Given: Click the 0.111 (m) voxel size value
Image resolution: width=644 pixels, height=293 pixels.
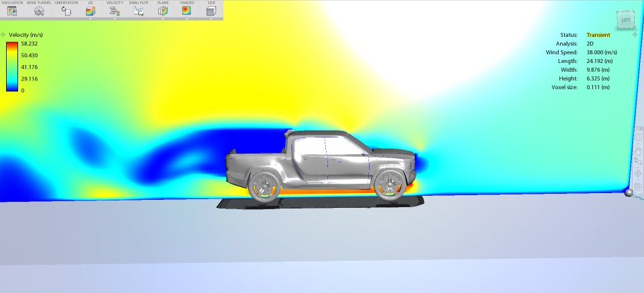Looking at the screenshot, I should [x=598, y=87].
